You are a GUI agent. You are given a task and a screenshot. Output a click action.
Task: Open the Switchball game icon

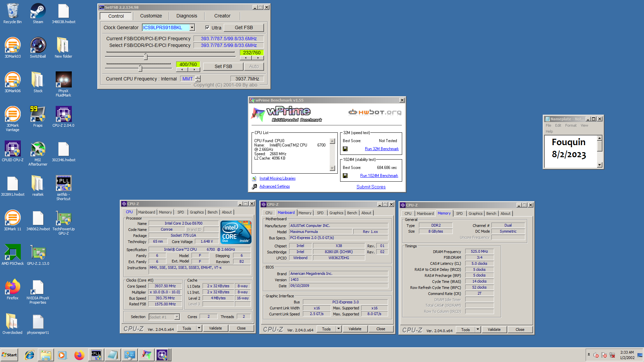pyautogui.click(x=38, y=48)
